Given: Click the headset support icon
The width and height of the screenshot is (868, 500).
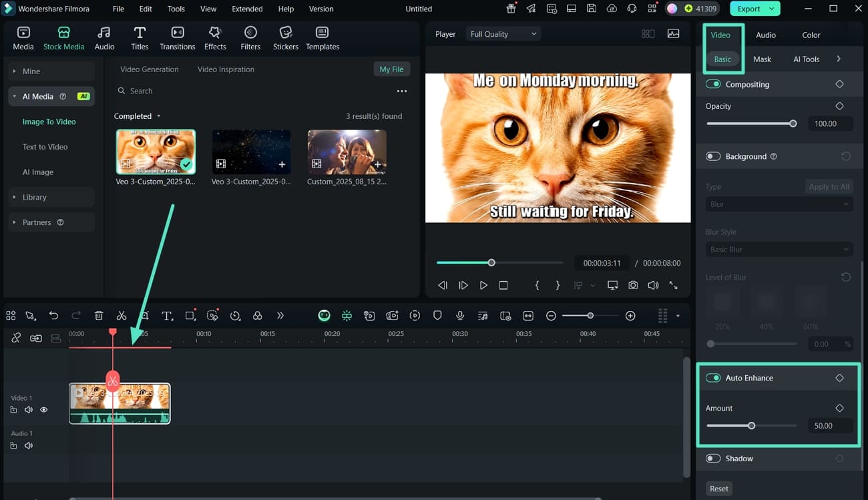Looking at the screenshot, I should [x=632, y=9].
